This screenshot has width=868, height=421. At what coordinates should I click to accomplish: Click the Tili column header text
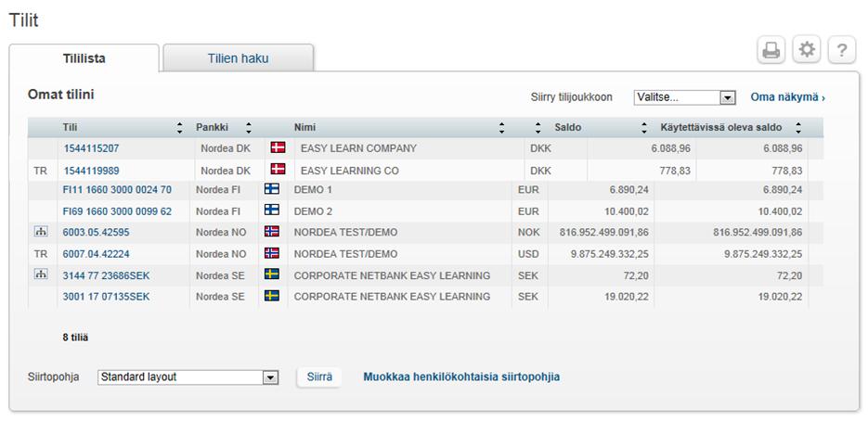pyautogui.click(x=70, y=128)
